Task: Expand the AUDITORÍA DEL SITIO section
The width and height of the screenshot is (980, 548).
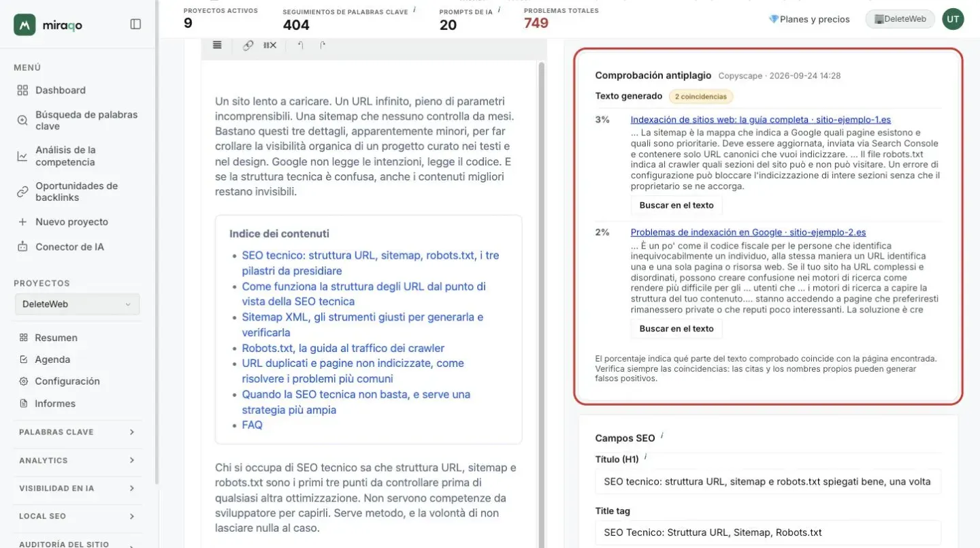Action: coord(77,543)
